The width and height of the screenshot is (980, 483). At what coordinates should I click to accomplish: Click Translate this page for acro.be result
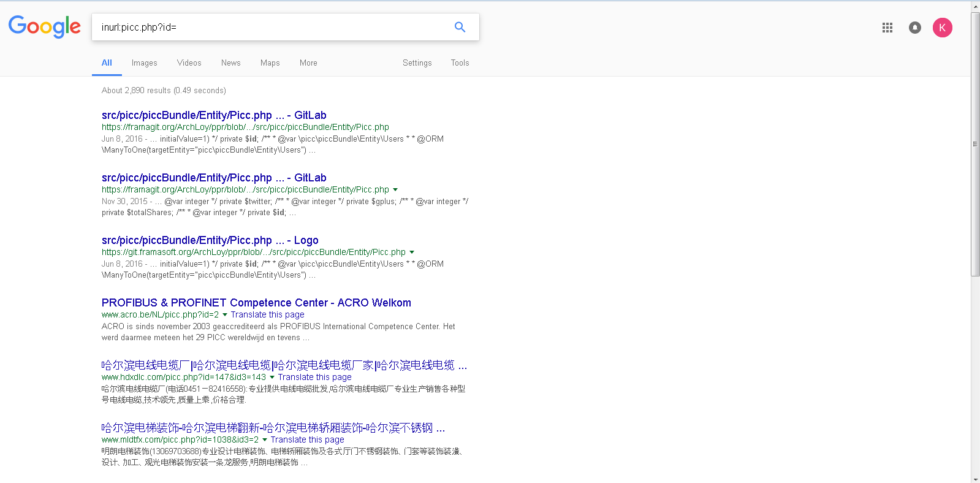(x=267, y=314)
